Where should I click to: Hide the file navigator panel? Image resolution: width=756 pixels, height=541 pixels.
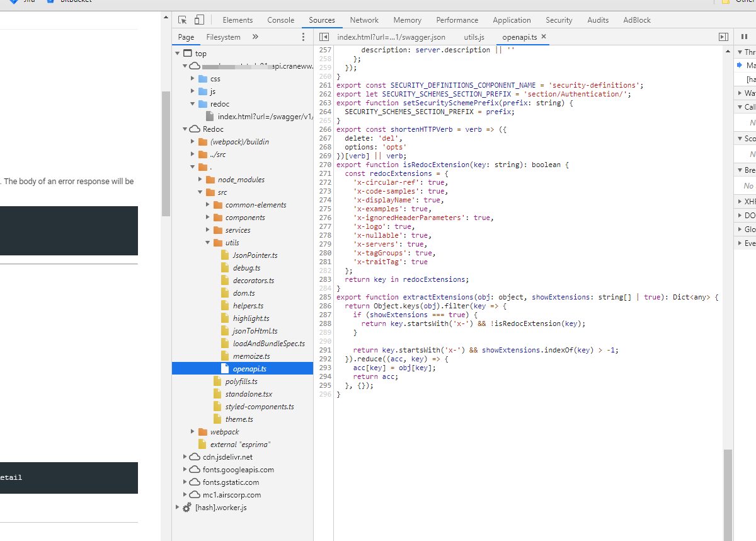324,37
